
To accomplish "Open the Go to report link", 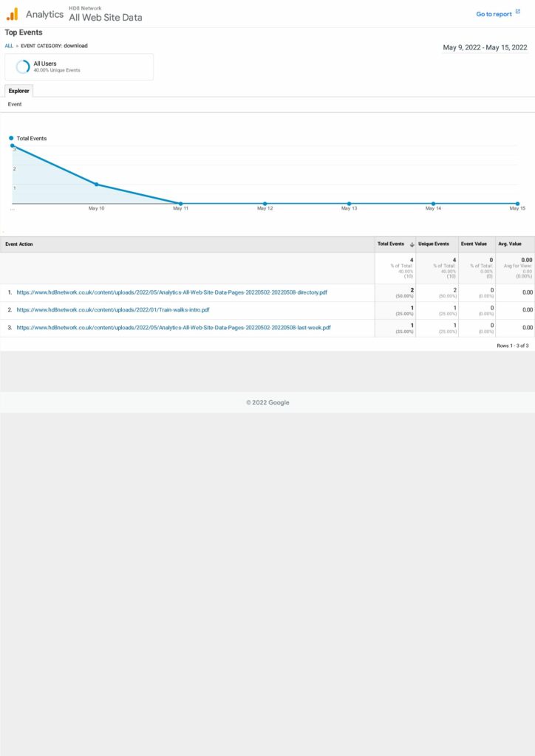I will coord(494,14).
